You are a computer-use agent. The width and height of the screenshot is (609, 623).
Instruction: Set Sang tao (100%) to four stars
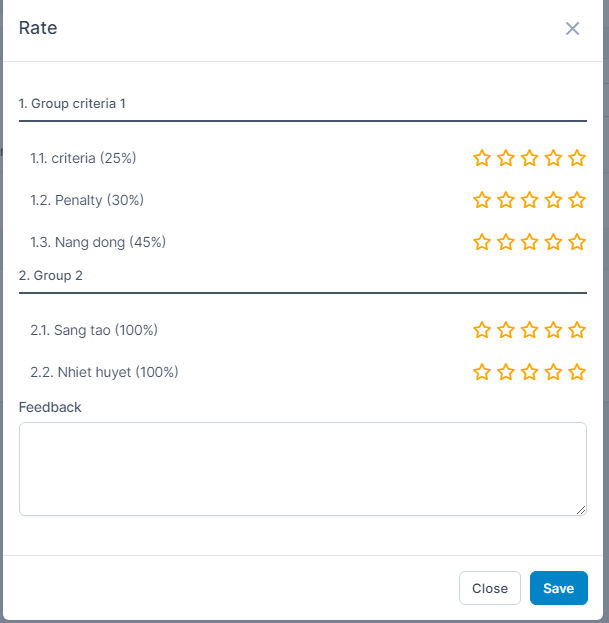pos(553,330)
